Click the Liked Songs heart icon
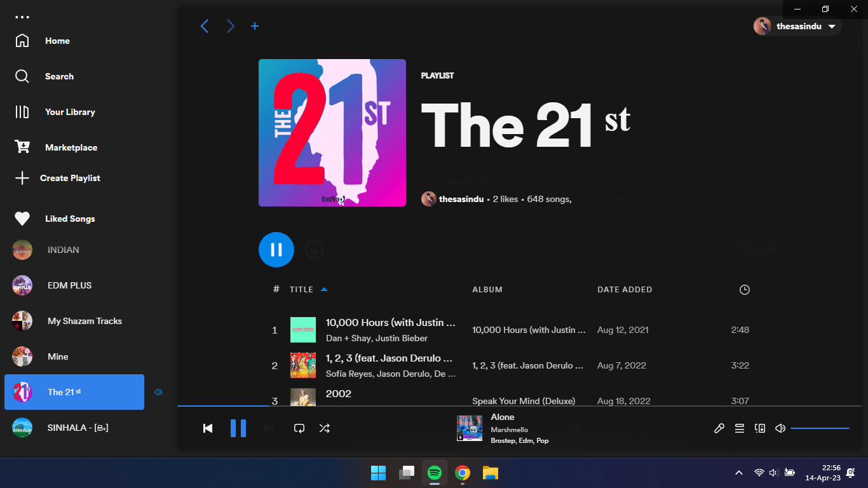This screenshot has width=868, height=488. (x=22, y=219)
